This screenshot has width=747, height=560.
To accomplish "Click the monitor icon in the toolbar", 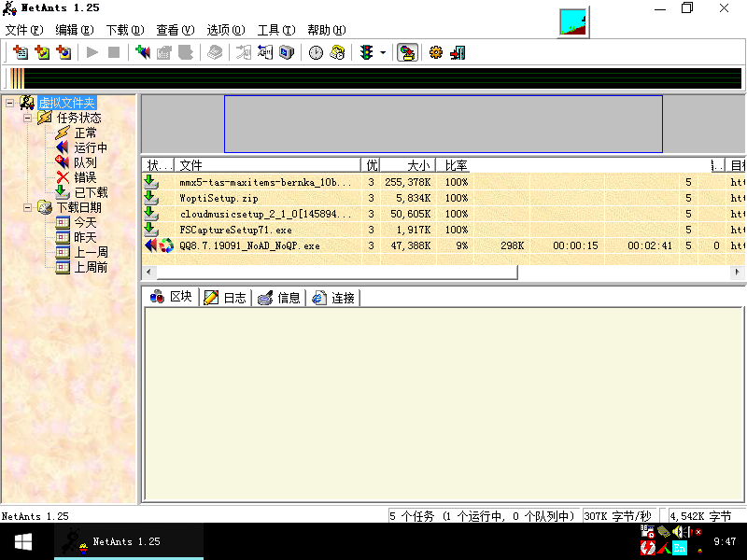I will 287,52.
